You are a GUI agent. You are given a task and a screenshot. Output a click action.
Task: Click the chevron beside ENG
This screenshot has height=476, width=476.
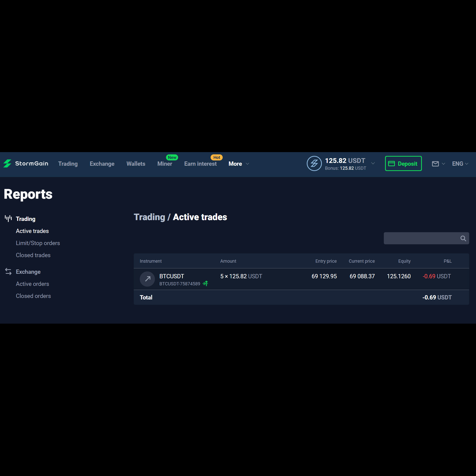(x=467, y=164)
